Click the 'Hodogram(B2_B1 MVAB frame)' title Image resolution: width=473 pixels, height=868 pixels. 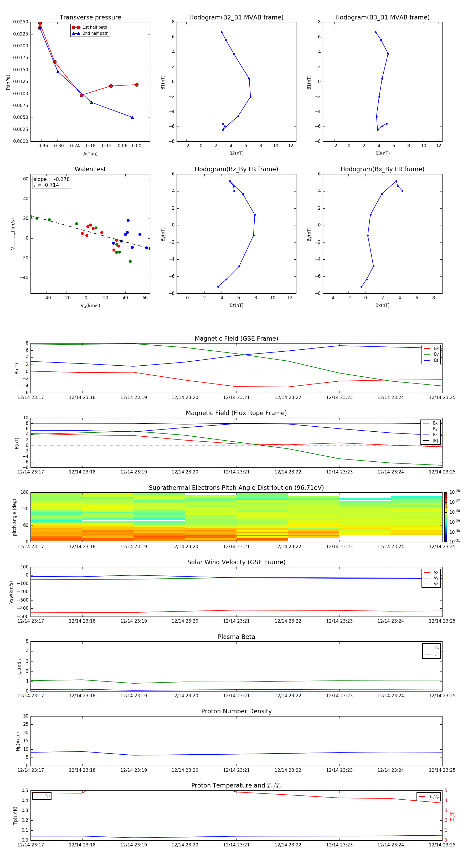[236, 18]
